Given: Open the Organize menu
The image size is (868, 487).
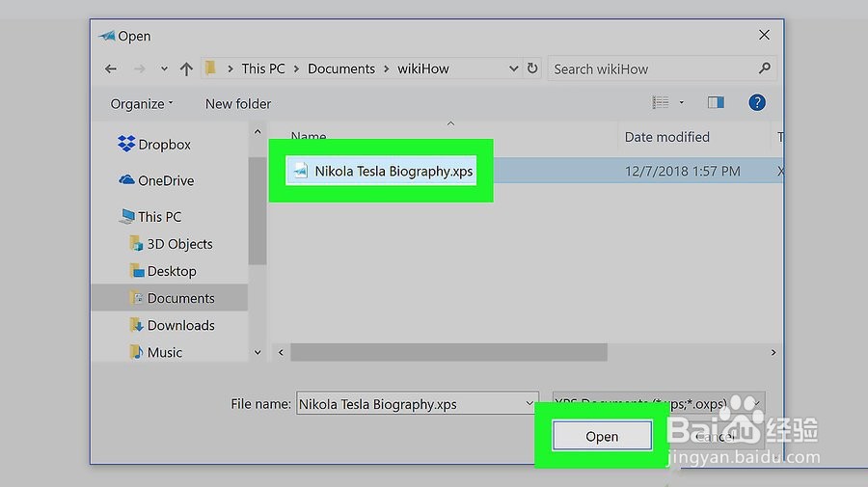Looking at the screenshot, I should point(142,103).
